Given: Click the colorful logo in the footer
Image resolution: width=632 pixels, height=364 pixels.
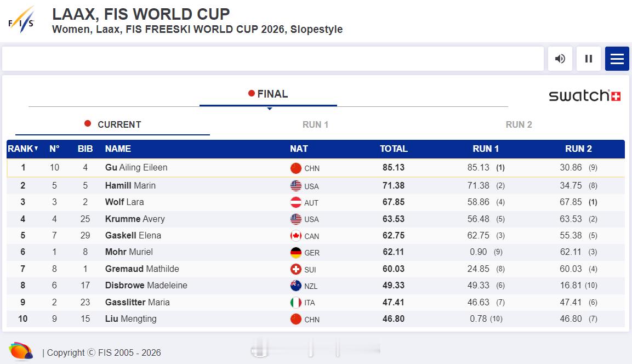Looking at the screenshot, I should (21, 351).
